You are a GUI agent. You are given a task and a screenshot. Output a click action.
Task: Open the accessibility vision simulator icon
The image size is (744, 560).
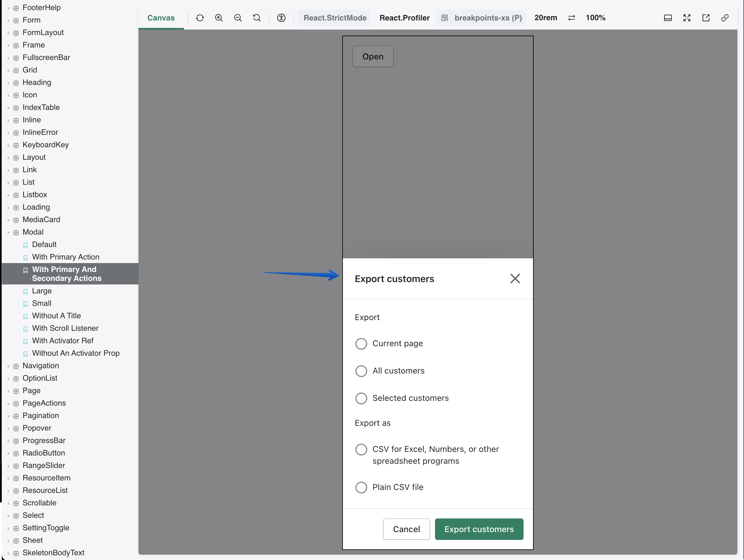click(x=281, y=18)
